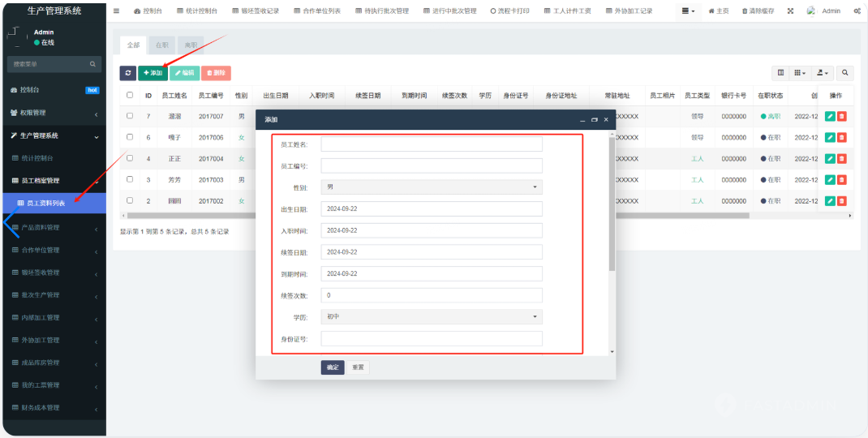This screenshot has width=868, height=438.
Task: Check the select-all checkbox in table header
Action: pyautogui.click(x=130, y=95)
